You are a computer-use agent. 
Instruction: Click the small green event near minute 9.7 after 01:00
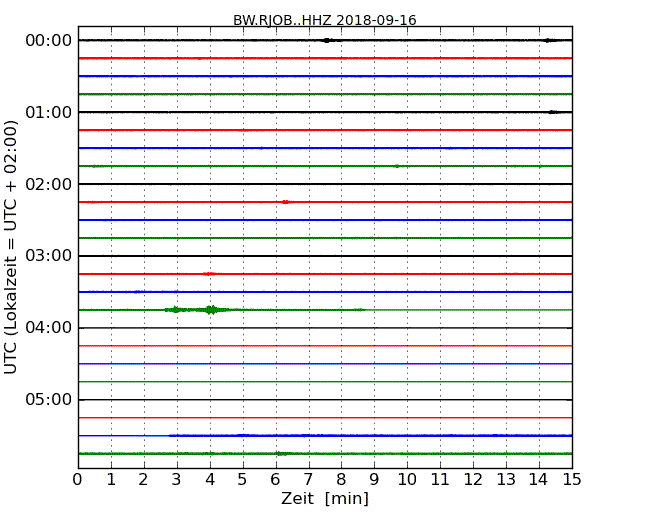(397, 166)
